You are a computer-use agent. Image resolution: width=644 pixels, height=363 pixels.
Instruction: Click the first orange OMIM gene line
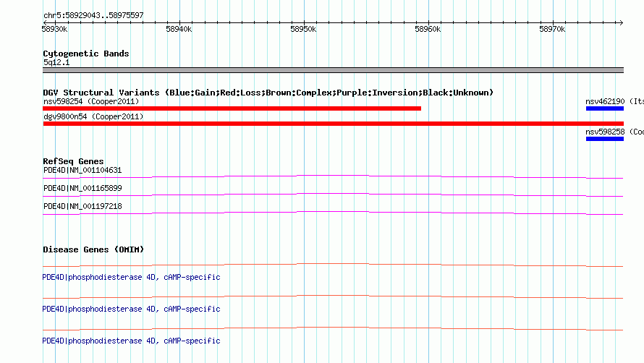[x=333, y=265]
